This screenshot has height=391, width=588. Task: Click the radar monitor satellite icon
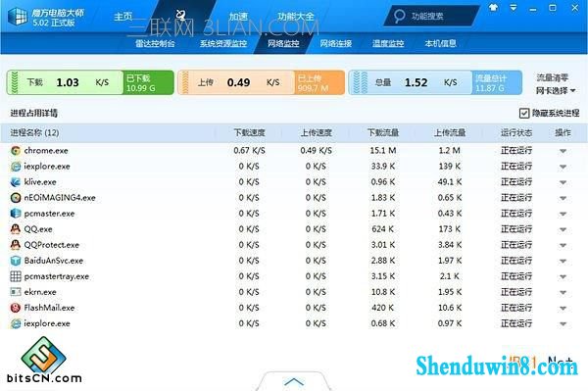coord(180,15)
